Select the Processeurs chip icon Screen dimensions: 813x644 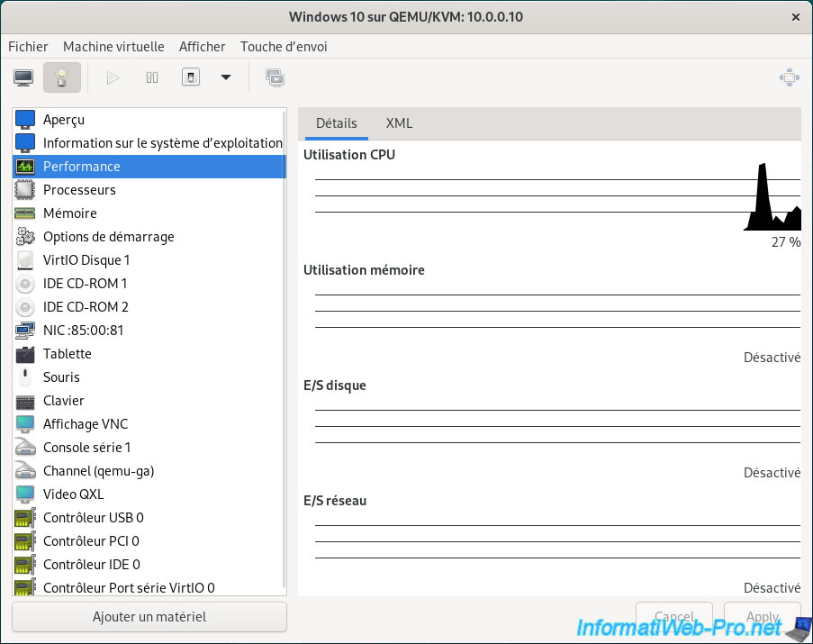25,190
